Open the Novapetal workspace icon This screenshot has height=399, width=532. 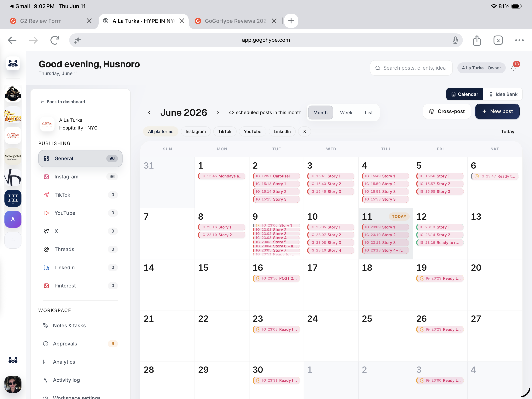[x=13, y=157]
